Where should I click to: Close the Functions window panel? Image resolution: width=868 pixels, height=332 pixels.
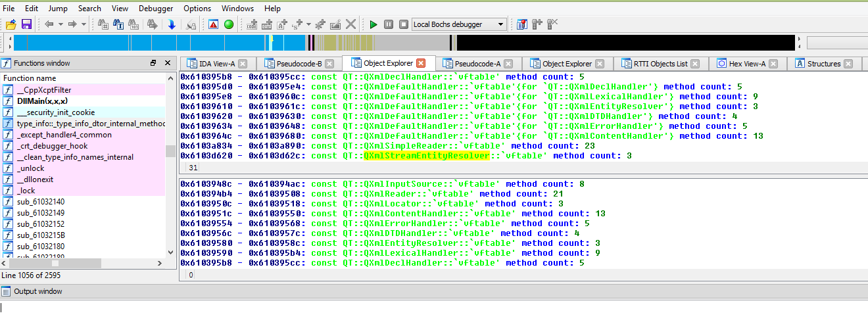(x=167, y=63)
